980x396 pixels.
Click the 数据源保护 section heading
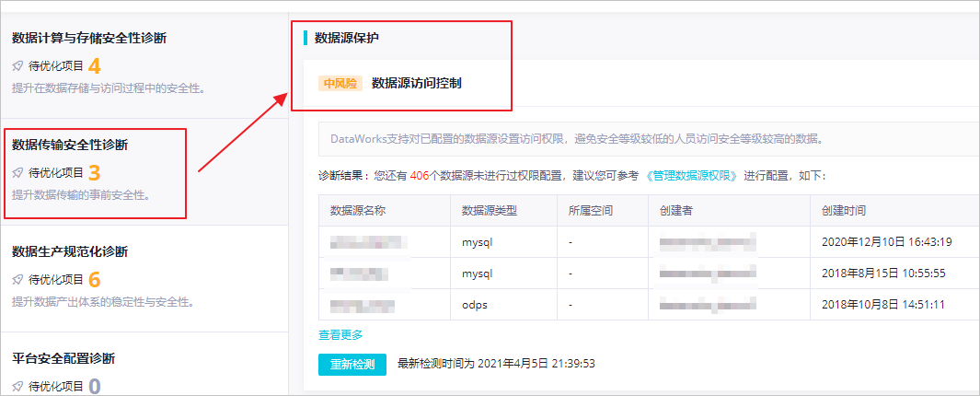click(x=347, y=38)
